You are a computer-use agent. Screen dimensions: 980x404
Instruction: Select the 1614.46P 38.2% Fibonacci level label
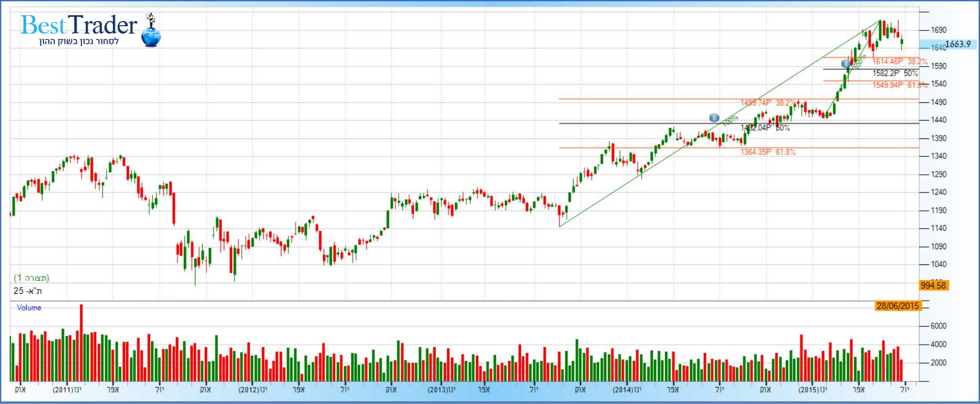point(900,62)
